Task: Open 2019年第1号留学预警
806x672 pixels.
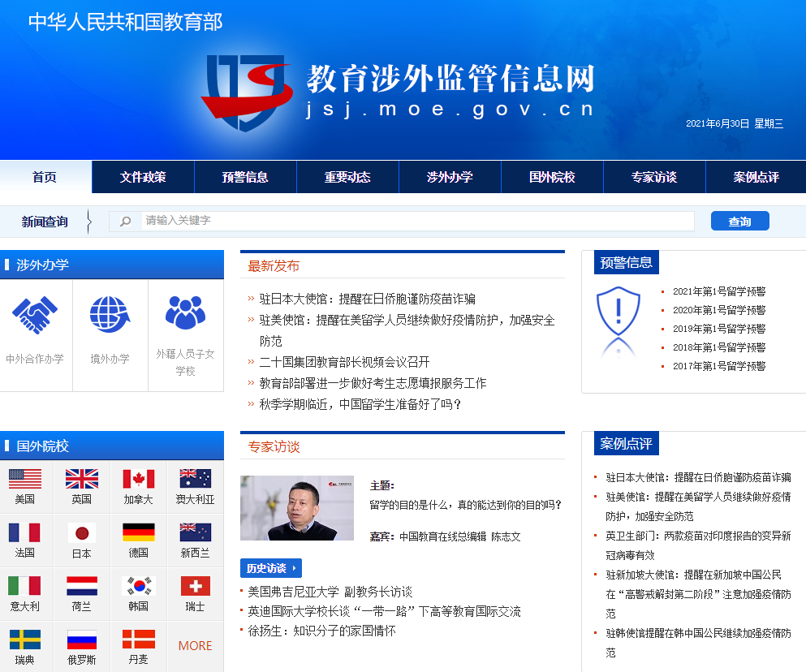Action: point(719,329)
